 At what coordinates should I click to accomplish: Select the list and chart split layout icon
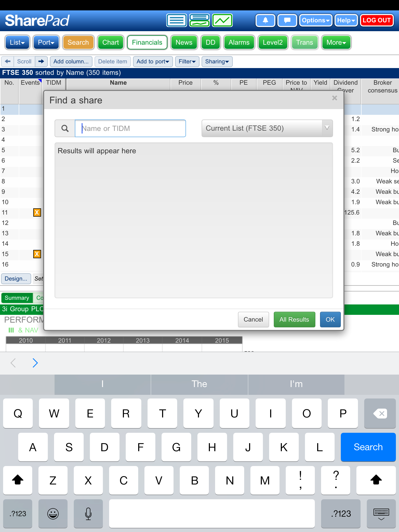coord(199,20)
